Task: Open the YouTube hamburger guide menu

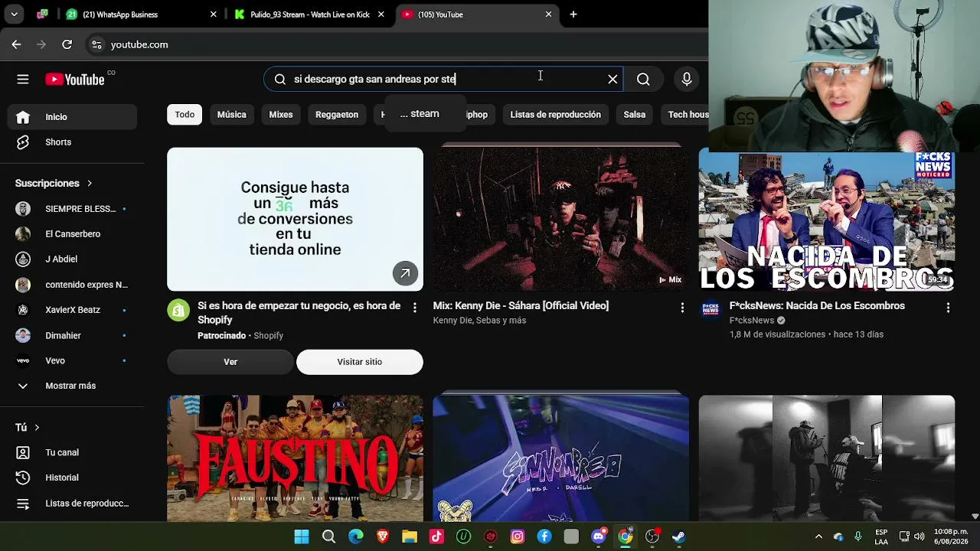Action: [x=23, y=79]
